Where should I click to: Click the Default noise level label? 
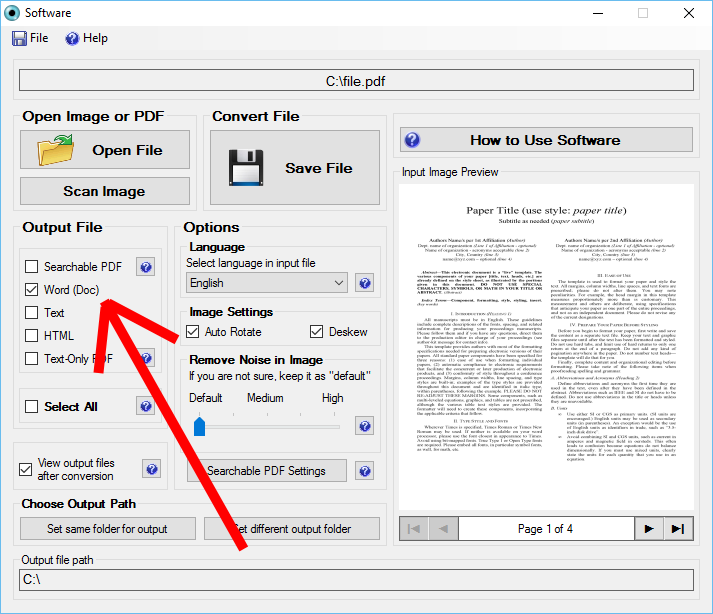pos(206,398)
